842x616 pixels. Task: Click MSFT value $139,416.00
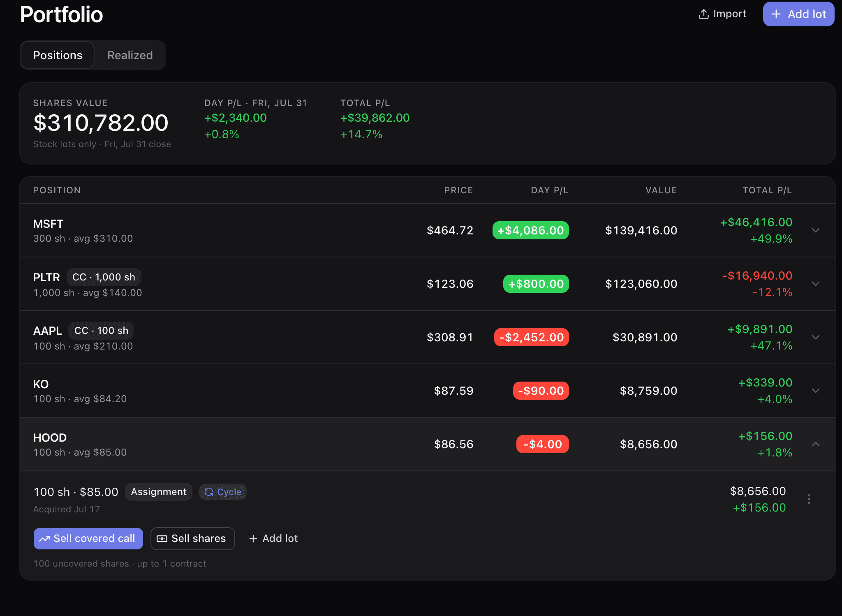pos(641,230)
